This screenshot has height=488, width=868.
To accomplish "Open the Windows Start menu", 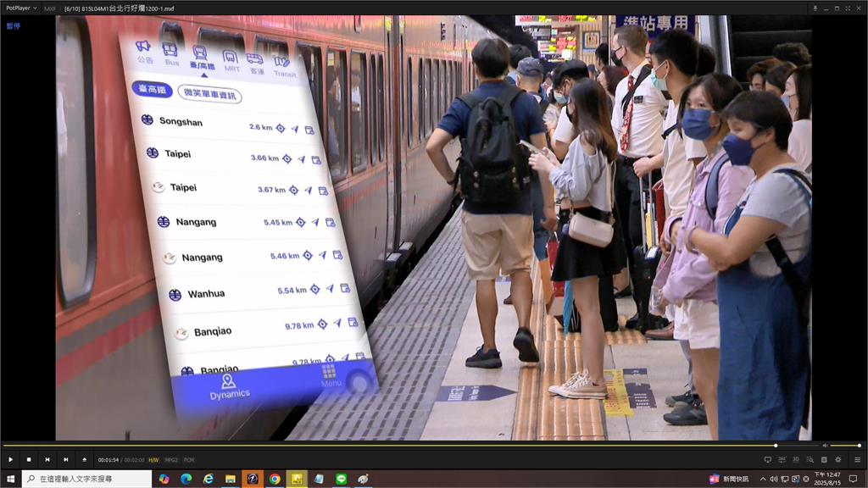I will pos(10,479).
